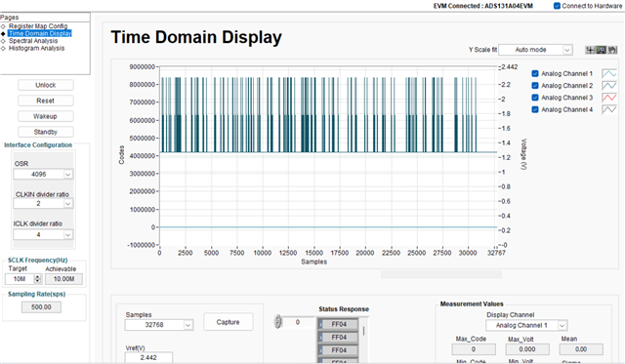Click the Wakeup button

point(46,116)
